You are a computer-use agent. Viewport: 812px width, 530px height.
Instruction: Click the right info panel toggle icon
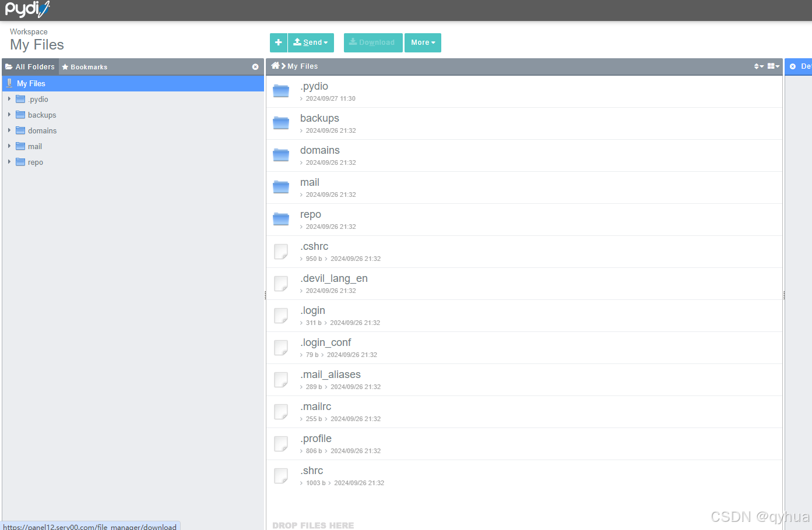coord(793,66)
